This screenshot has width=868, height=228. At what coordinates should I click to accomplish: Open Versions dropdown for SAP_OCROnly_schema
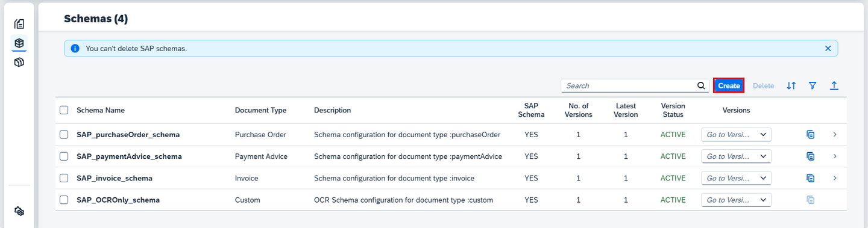click(x=736, y=200)
